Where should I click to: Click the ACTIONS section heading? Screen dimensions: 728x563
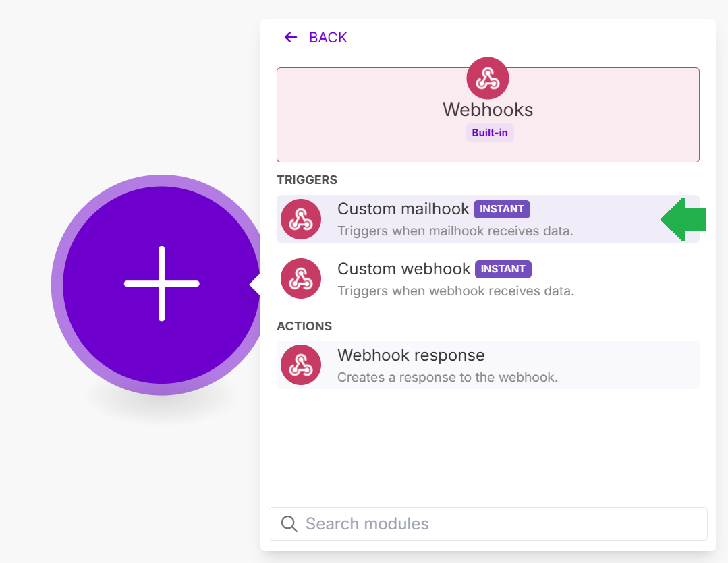tap(304, 326)
